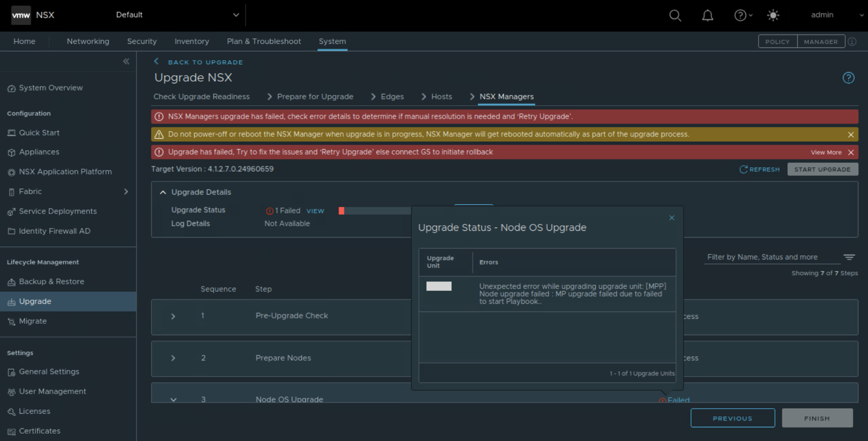Switch to Policy mode
868x441 pixels.
tap(777, 42)
